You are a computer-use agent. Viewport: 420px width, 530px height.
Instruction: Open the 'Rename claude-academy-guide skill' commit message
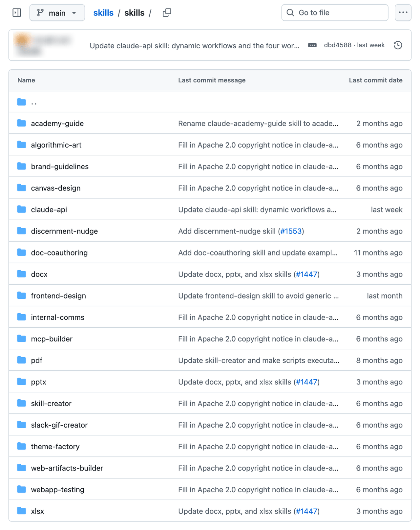click(x=258, y=123)
